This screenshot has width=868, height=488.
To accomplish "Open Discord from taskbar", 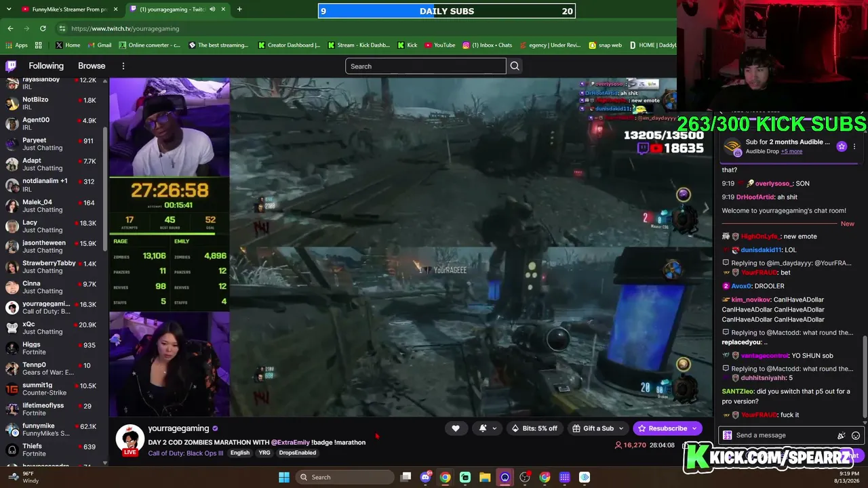I will click(425, 477).
